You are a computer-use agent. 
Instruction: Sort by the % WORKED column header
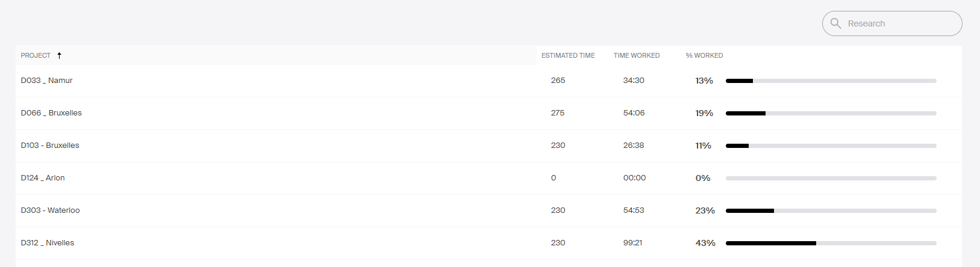(704, 55)
